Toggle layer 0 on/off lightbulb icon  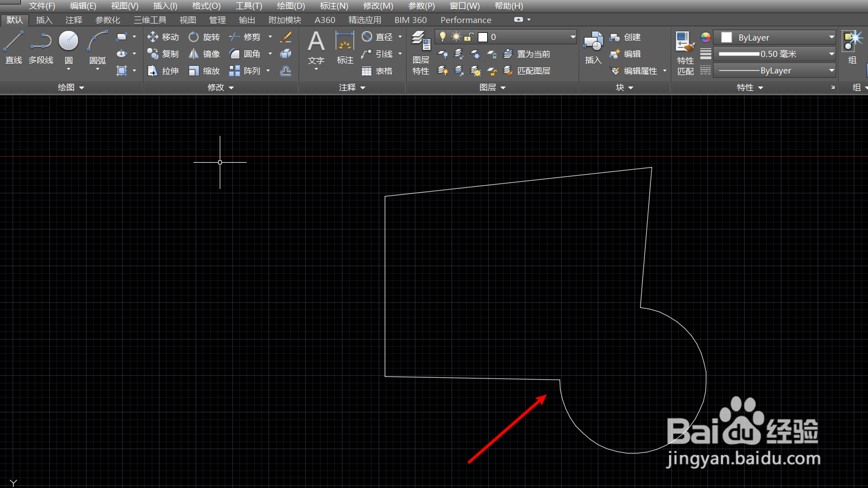443,37
